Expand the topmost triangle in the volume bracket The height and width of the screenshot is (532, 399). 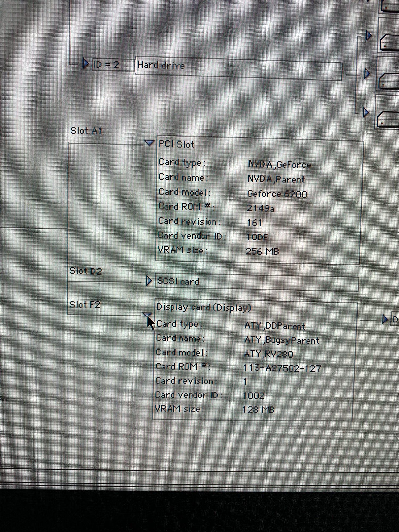(x=368, y=35)
